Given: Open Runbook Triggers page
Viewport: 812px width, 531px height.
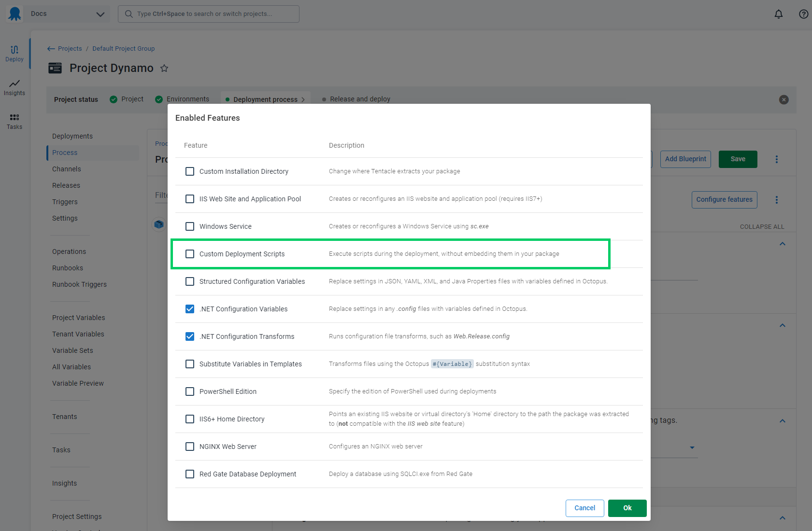Looking at the screenshot, I should [79, 284].
